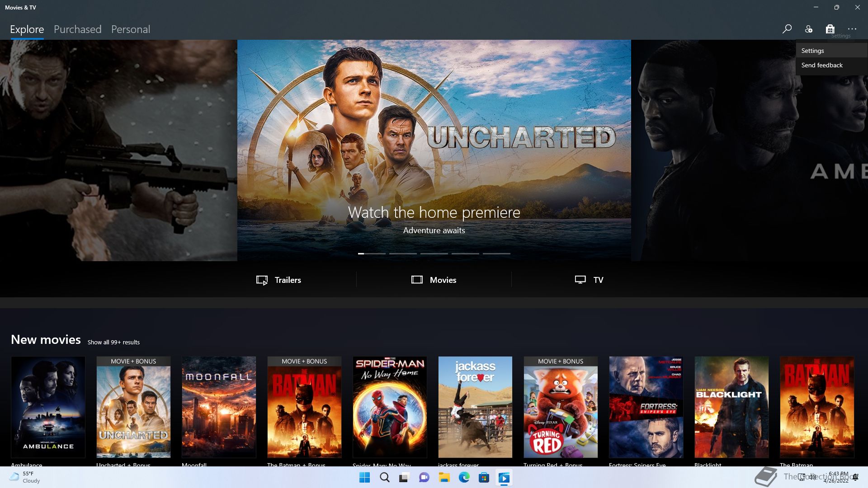Viewport: 868px width, 488px height.
Task: Open the three-dots more options menu
Action: click(x=852, y=29)
